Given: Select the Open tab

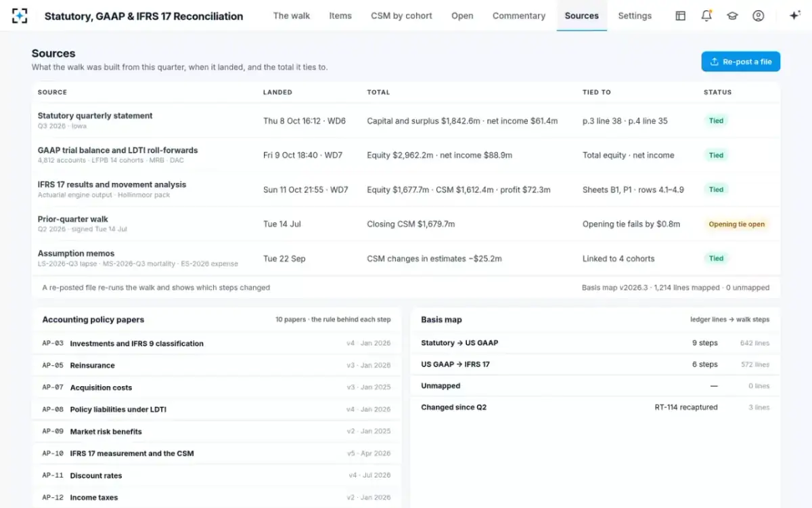Looking at the screenshot, I should point(462,16).
